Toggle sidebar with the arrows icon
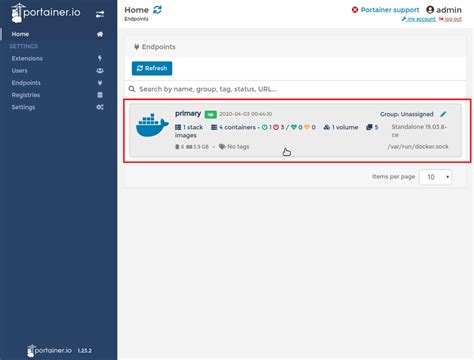474x360 pixels. pyautogui.click(x=100, y=14)
